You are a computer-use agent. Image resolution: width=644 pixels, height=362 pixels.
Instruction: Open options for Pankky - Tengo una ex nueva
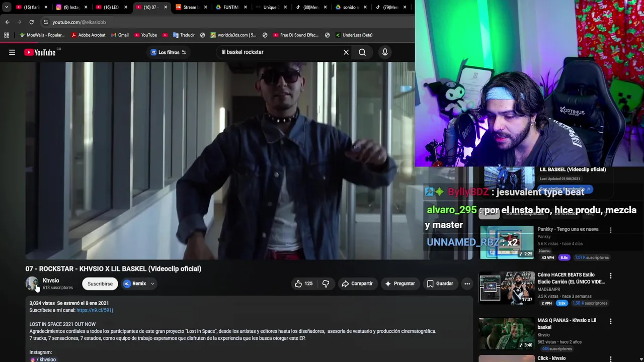[611, 230]
